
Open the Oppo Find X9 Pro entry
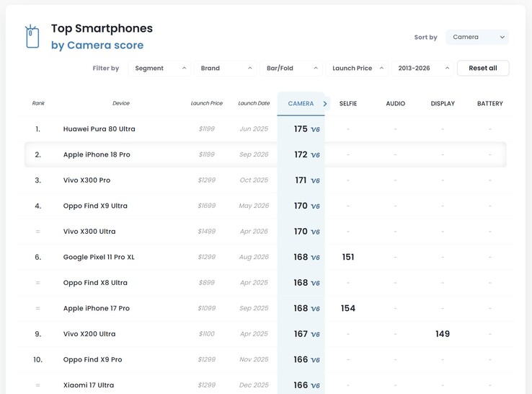(x=92, y=359)
